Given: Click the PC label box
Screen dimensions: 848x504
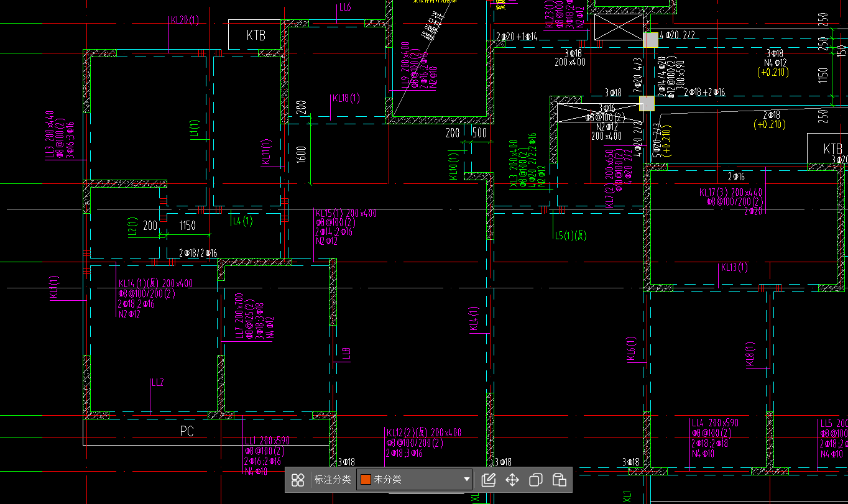Looking at the screenshot, I should click(x=187, y=430).
